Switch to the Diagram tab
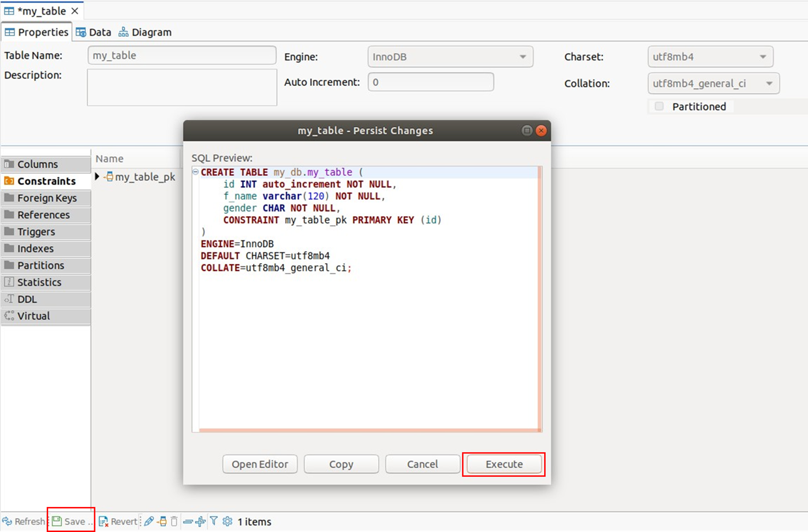Screen dimensions: 808x532 145,32
